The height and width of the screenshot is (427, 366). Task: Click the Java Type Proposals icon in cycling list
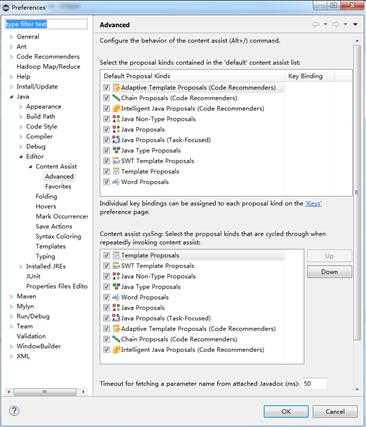116,287
